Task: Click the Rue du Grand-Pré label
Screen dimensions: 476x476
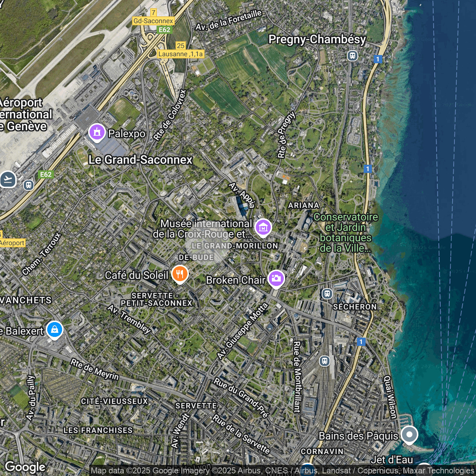Action: click(241, 398)
